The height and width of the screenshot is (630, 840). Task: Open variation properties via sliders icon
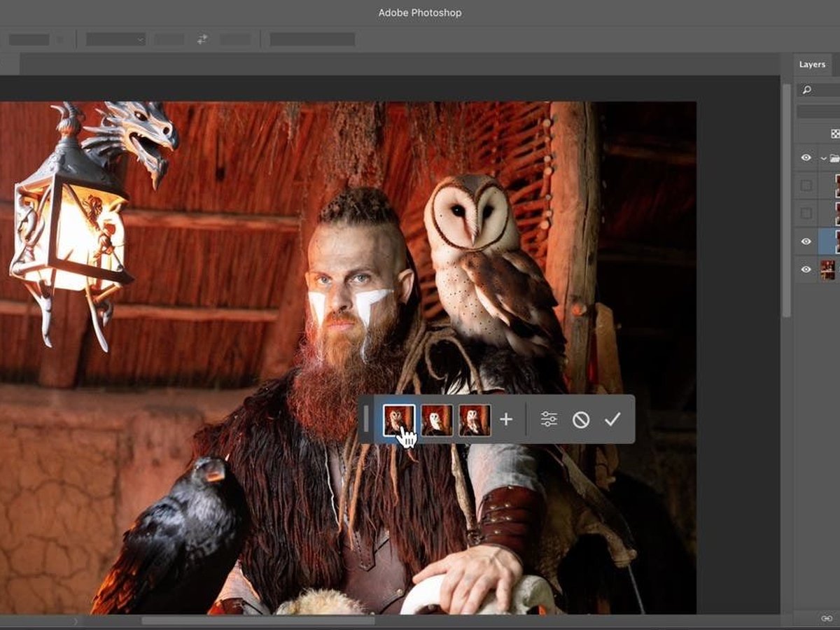[x=550, y=418]
